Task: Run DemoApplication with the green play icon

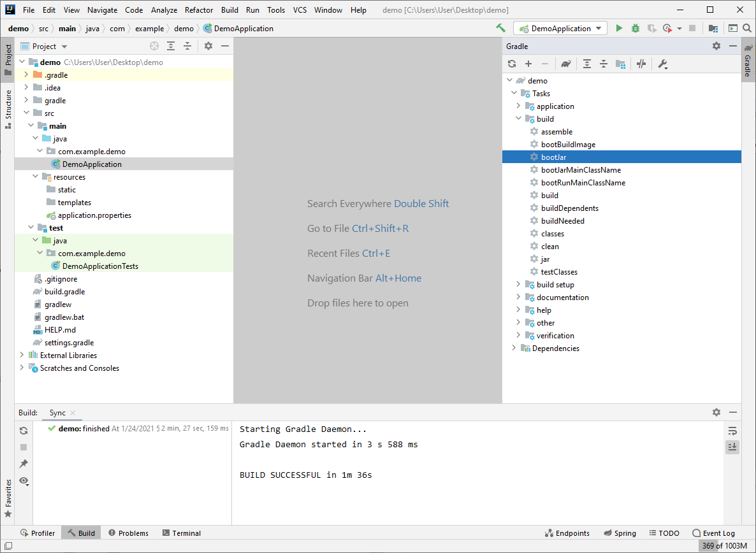Action: [619, 29]
